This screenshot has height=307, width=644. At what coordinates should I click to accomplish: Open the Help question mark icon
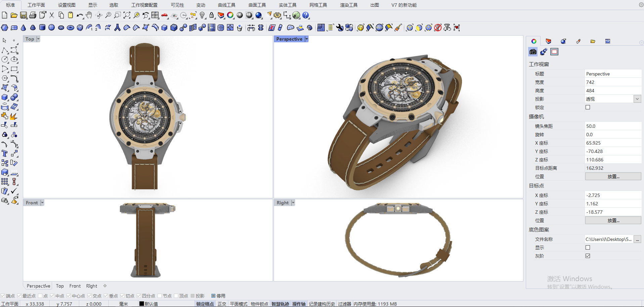306,15
